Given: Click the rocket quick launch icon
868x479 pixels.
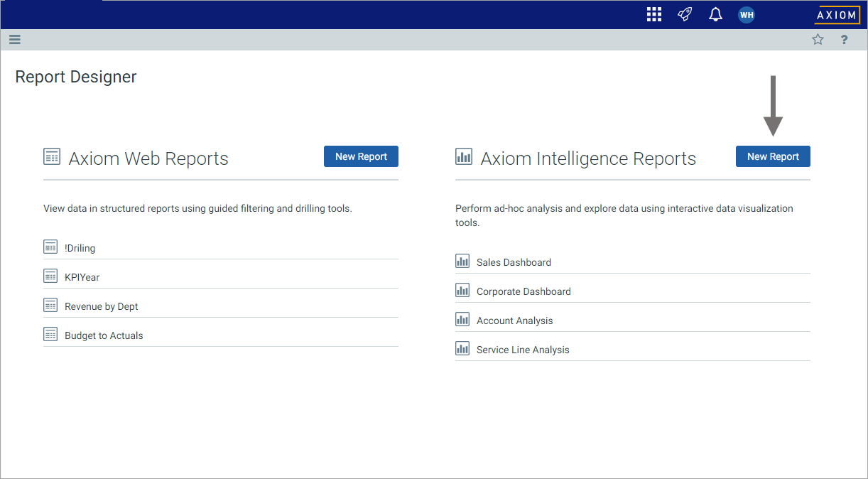Looking at the screenshot, I should 685,14.
